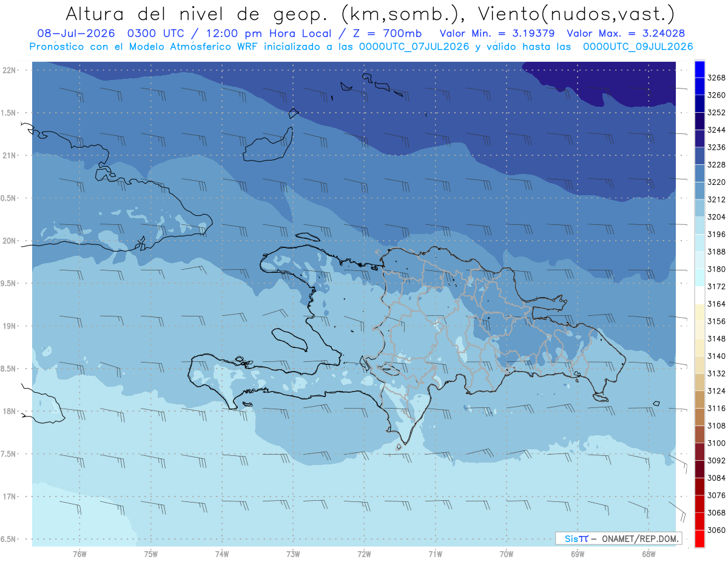Viewport: 728px width, 562px height.
Task: Click the "ONAMET/REP.DOM." credit label
Action: (x=640, y=538)
